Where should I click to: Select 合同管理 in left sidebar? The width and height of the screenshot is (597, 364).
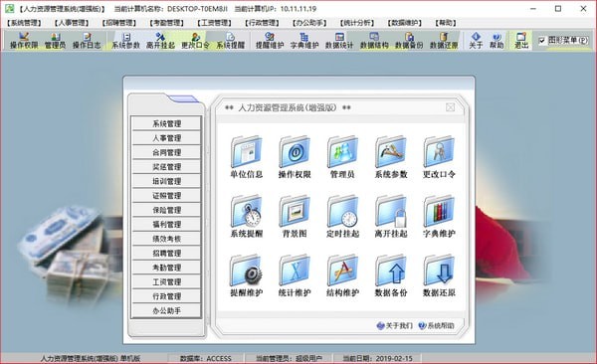click(x=166, y=153)
